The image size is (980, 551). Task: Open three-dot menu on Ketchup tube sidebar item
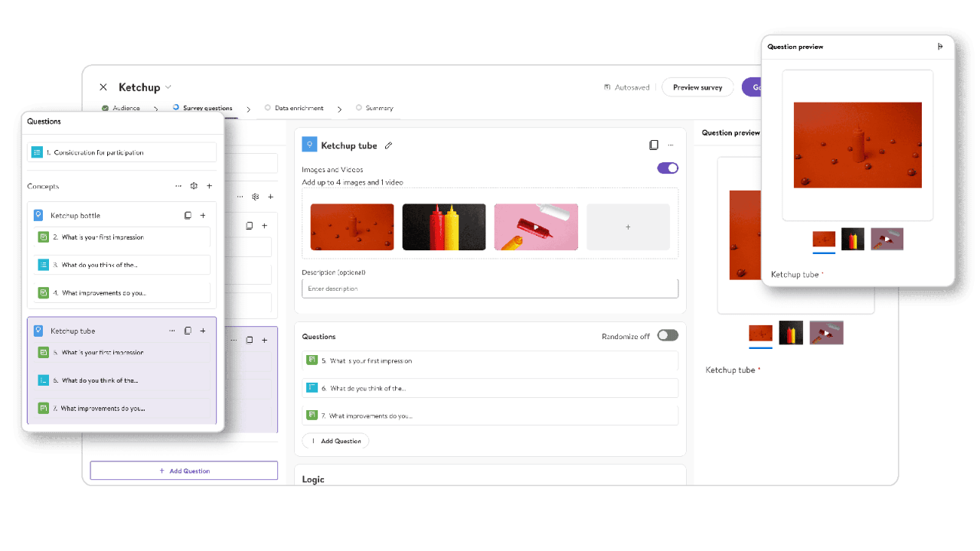[172, 331]
